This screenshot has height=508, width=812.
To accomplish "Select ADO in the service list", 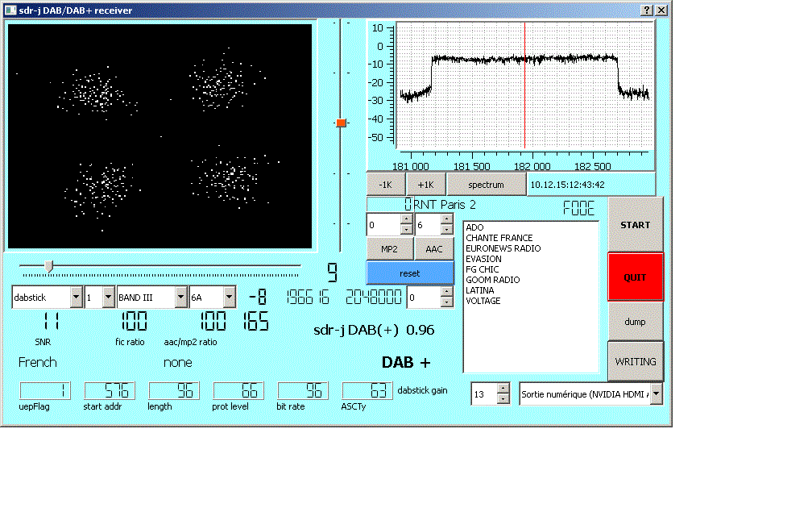I will pos(474,227).
